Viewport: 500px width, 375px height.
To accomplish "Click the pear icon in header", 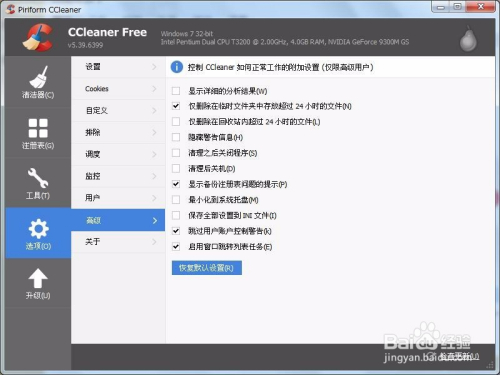I will (x=468, y=39).
